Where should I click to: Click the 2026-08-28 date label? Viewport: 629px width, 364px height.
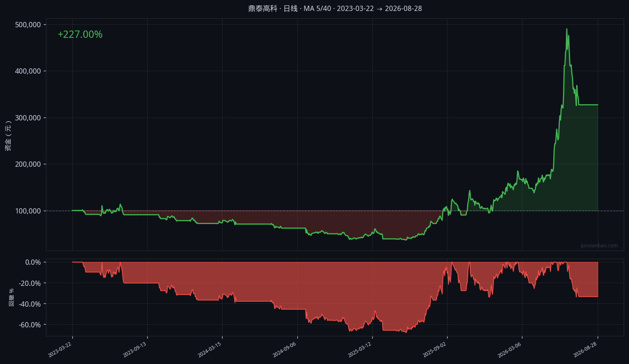tap(585, 349)
